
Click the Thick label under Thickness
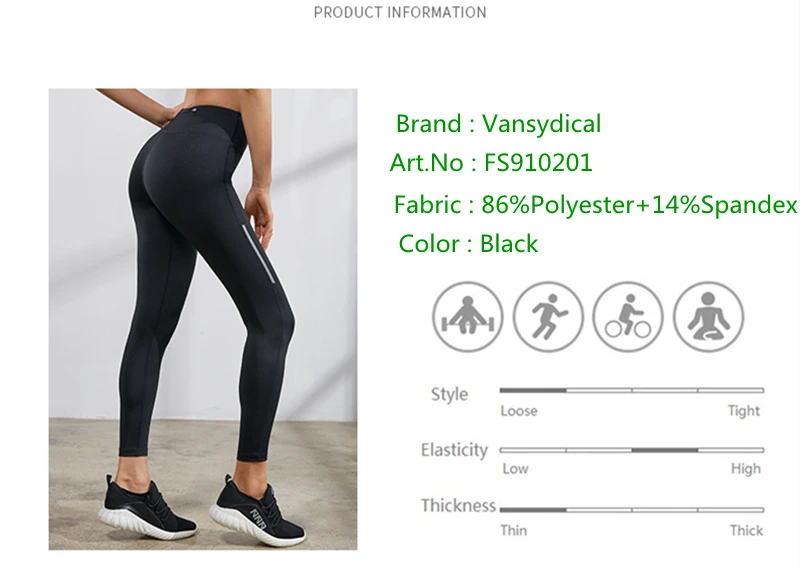click(746, 530)
